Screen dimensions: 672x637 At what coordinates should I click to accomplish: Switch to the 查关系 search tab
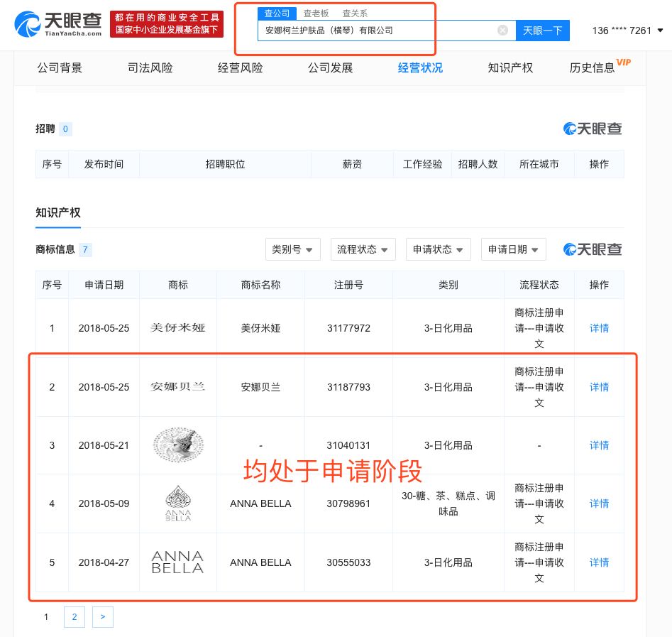(354, 13)
